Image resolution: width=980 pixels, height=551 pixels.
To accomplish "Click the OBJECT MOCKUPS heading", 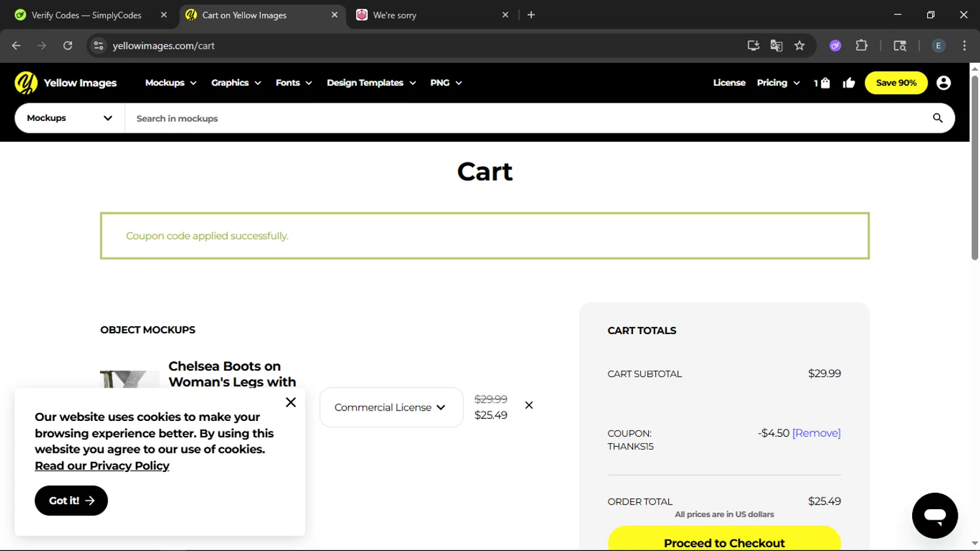I will pyautogui.click(x=148, y=330).
